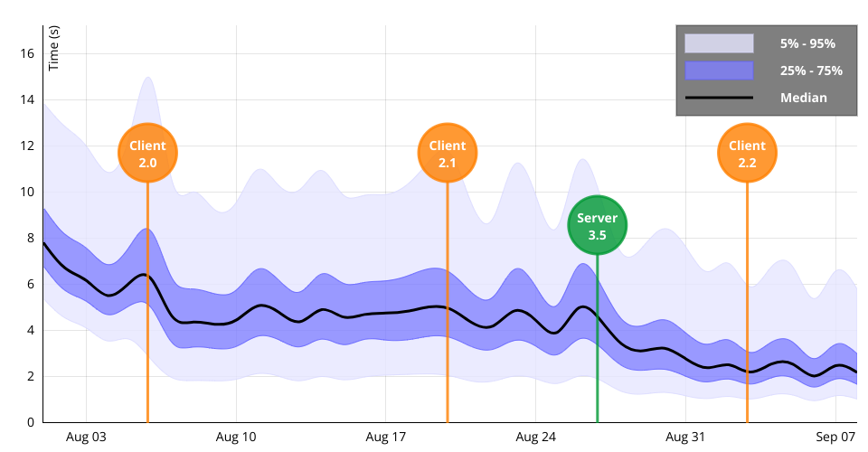The height and width of the screenshot is (452, 868).
Task: Toggle the 25% - 75% legend label
Action: [x=811, y=71]
